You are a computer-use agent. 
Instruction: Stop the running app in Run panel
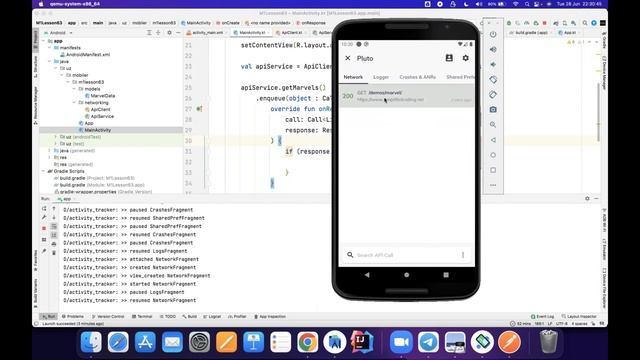coord(44,229)
